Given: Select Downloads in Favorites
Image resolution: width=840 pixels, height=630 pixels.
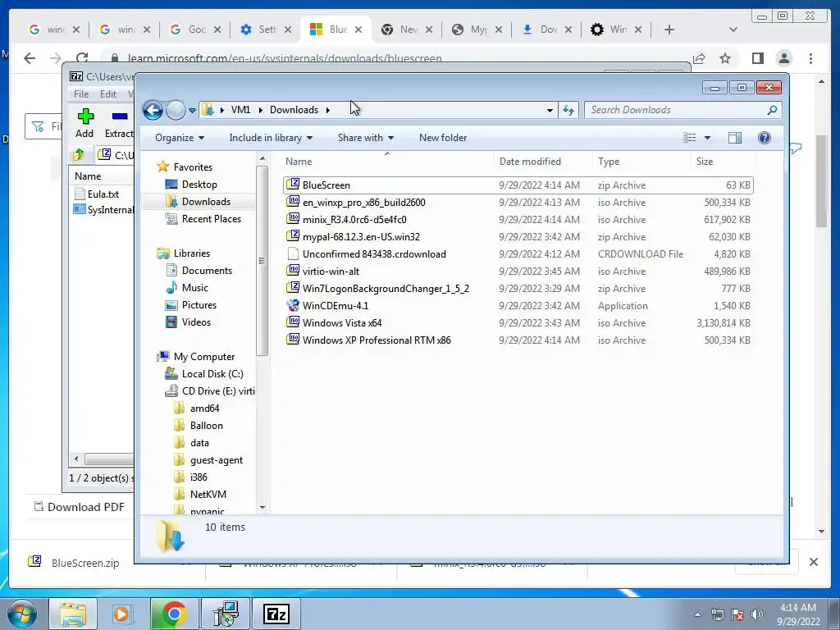Looking at the screenshot, I should 206,202.
